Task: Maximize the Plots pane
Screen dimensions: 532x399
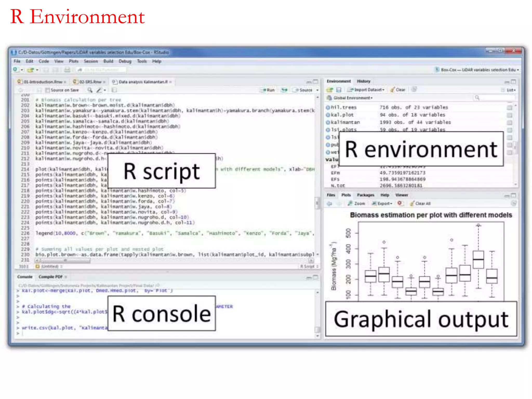Action: click(514, 195)
